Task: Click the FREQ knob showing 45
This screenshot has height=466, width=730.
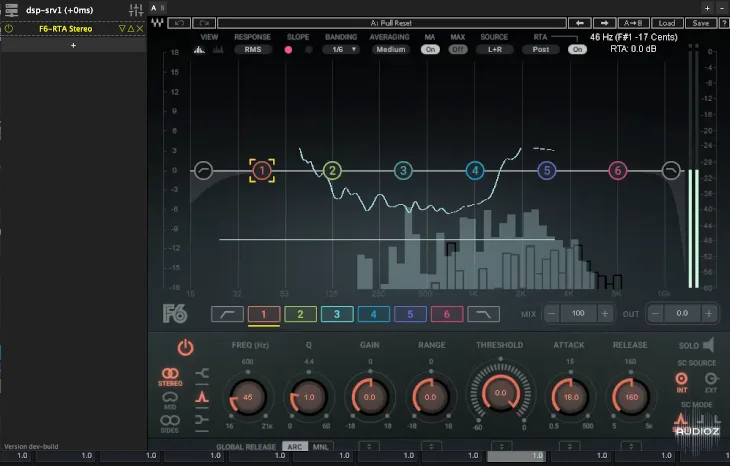Action: point(248,397)
